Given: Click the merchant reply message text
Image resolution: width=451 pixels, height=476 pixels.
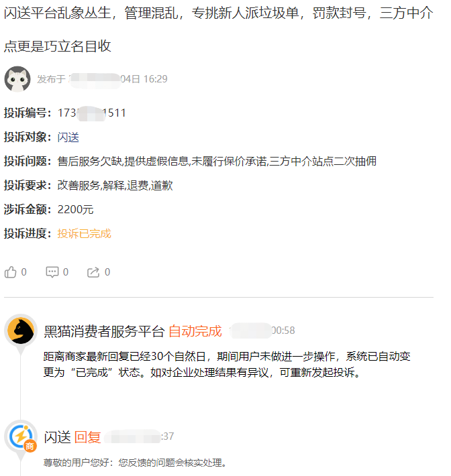Looking at the screenshot, I should (x=136, y=463).
